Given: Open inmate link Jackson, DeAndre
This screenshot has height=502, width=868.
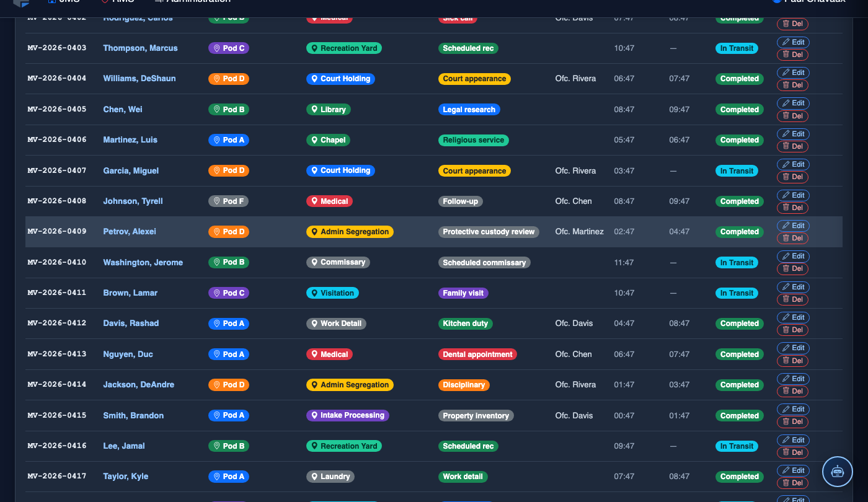Looking at the screenshot, I should [x=138, y=385].
